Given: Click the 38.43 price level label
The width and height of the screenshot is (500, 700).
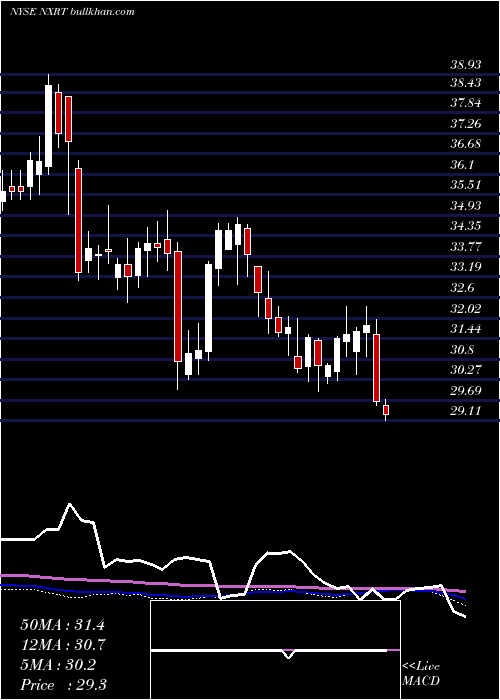Looking at the screenshot, I should (x=466, y=83).
